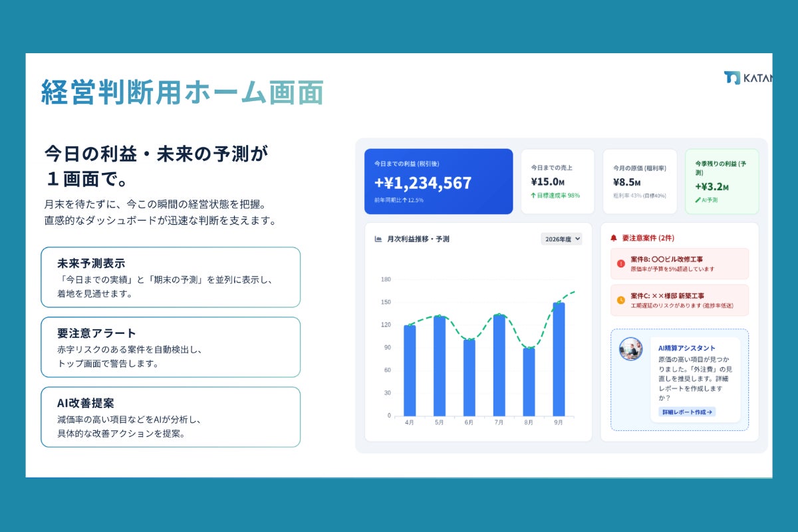Click the KATANA logo icon
798x532 pixels.
point(731,78)
